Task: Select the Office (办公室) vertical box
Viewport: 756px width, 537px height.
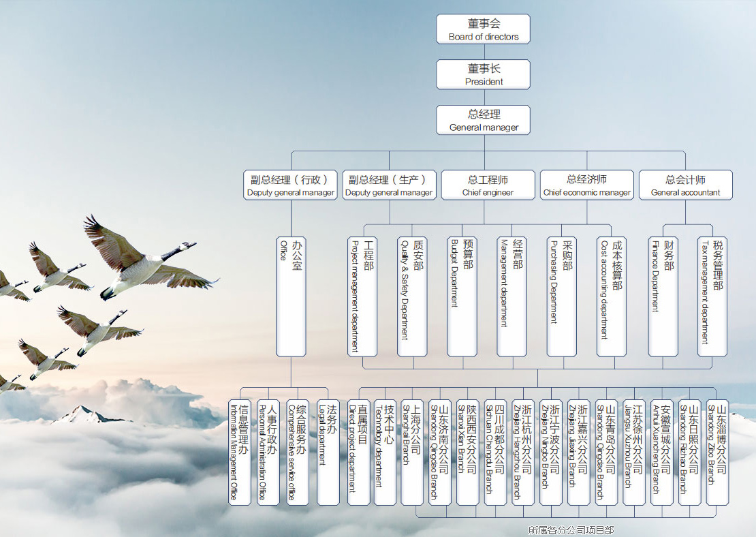Action: [291, 296]
